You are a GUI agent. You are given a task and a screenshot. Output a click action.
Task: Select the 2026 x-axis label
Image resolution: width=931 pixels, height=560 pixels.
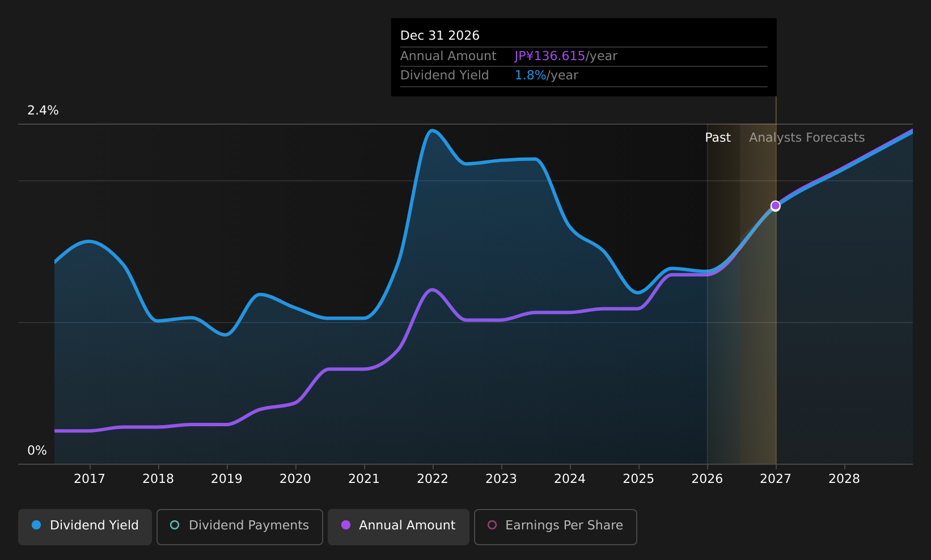707,479
